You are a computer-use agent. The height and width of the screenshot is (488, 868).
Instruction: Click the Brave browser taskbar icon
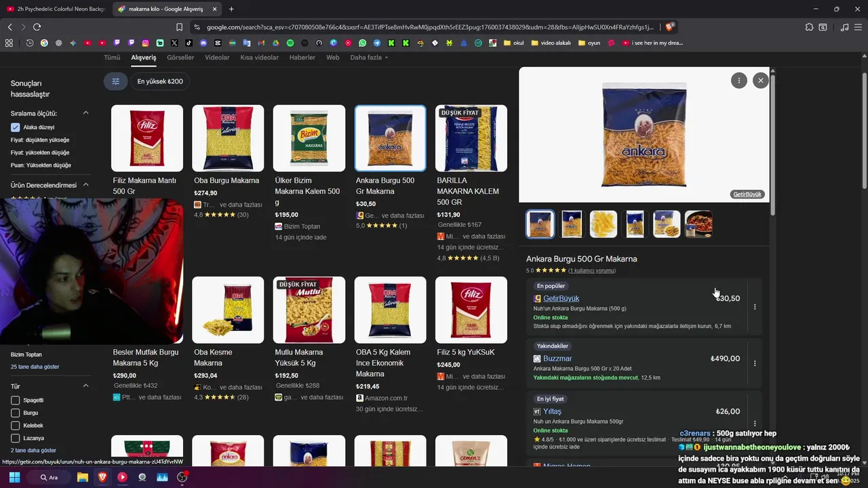pyautogui.click(x=102, y=477)
